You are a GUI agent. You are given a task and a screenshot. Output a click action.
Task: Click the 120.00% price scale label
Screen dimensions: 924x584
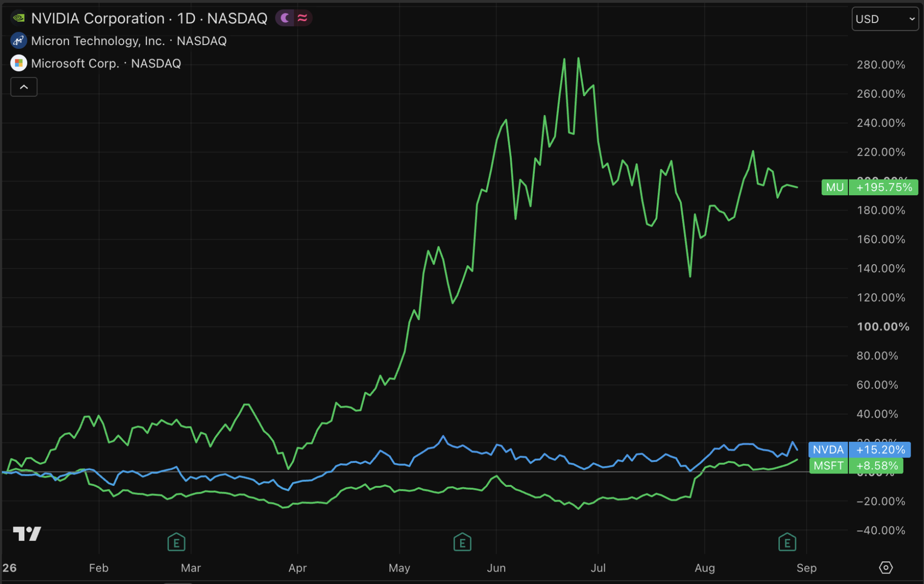click(x=881, y=298)
